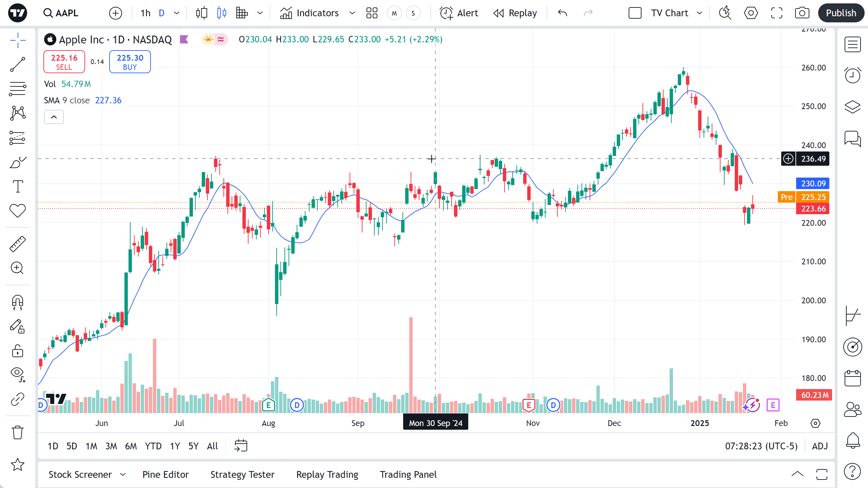Open the Pine Editor tab

(x=165, y=474)
